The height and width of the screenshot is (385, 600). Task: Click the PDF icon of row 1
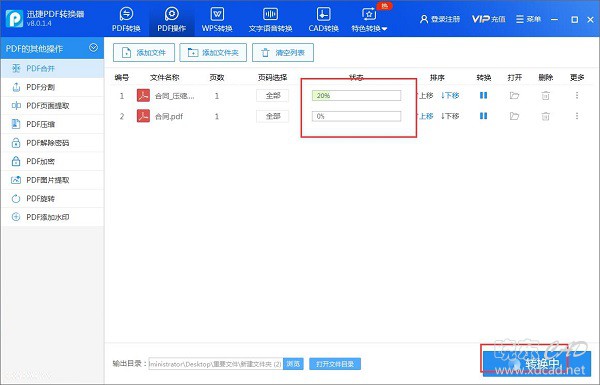coord(143,95)
